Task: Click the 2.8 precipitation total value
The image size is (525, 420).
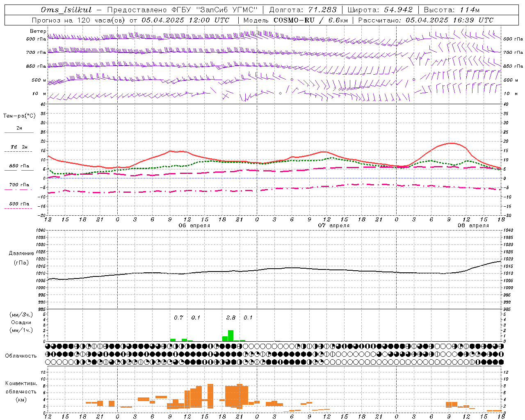Action: click(231, 317)
